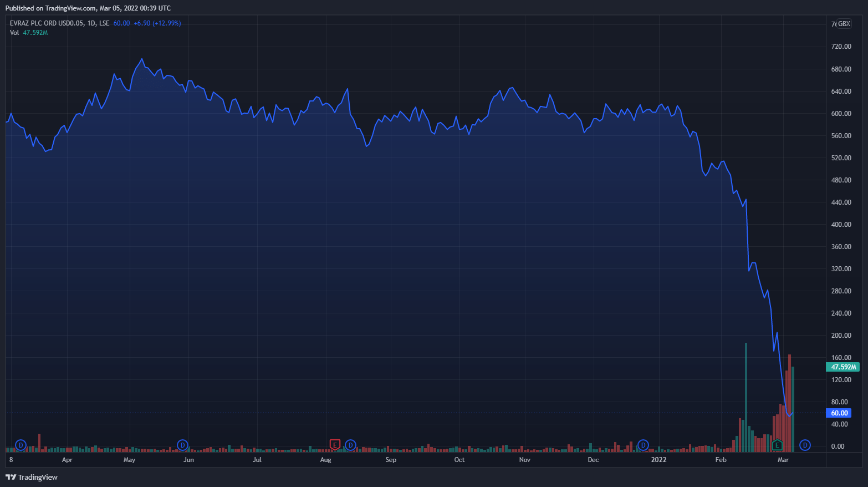Click the red volume spike before Apr

coord(39,443)
